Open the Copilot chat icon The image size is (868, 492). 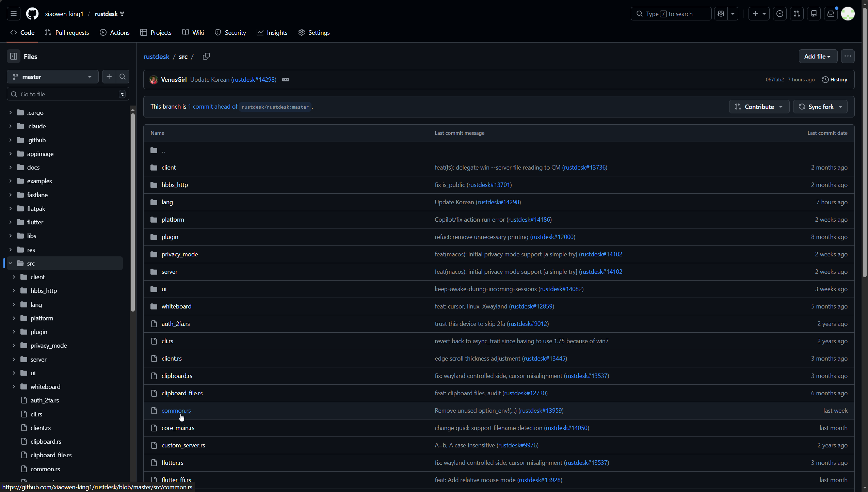721,14
